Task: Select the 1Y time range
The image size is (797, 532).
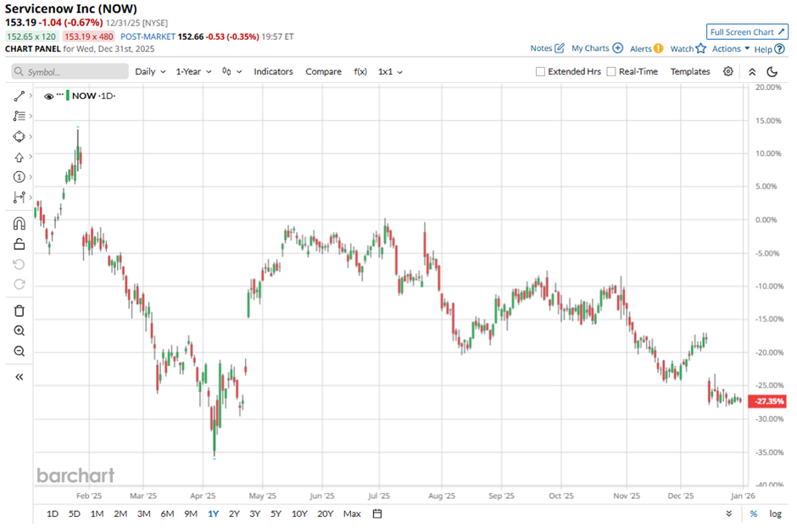Action: click(213, 513)
